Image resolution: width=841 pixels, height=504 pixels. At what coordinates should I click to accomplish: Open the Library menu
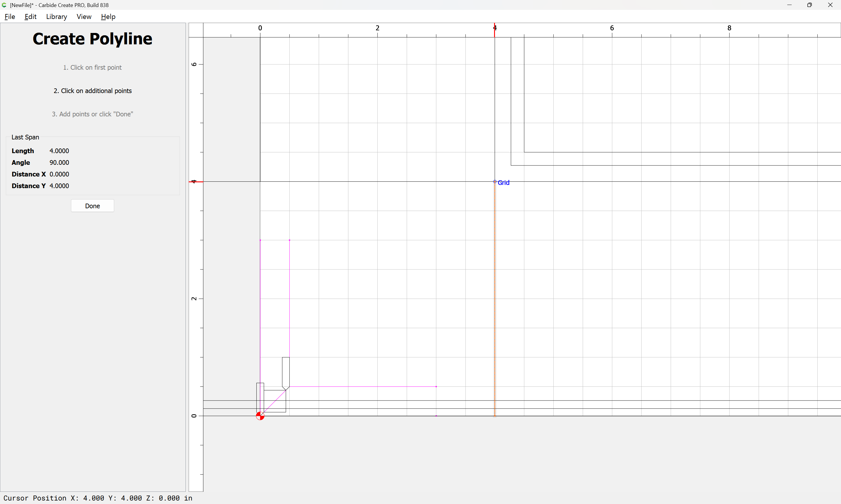[x=56, y=17]
